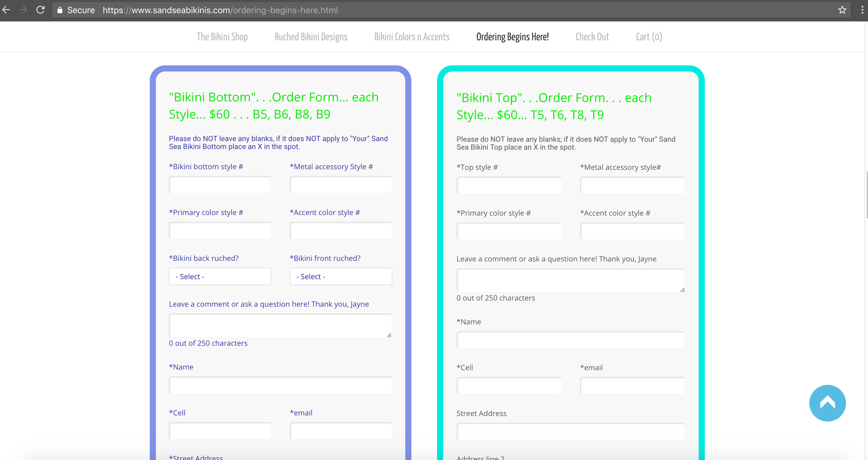Click the scroll-to-top arrow button
This screenshot has width=868, height=460.
pos(827,403)
